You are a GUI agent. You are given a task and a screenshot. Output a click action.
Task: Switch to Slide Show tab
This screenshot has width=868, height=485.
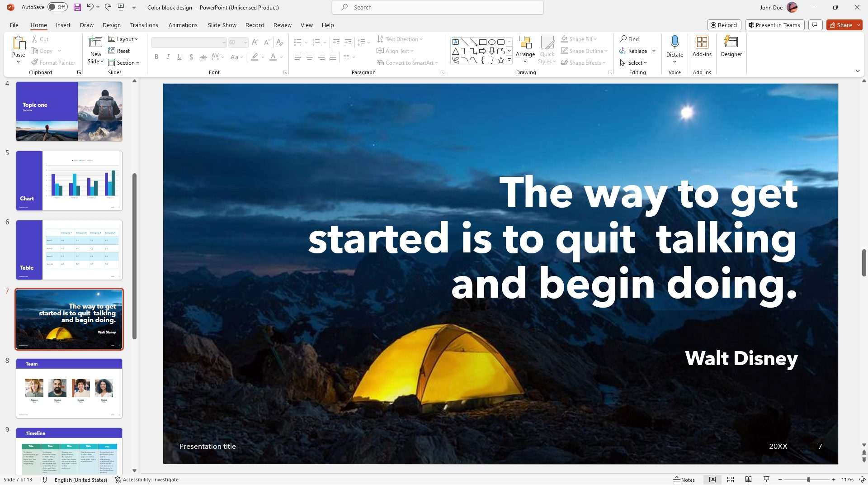222,25
